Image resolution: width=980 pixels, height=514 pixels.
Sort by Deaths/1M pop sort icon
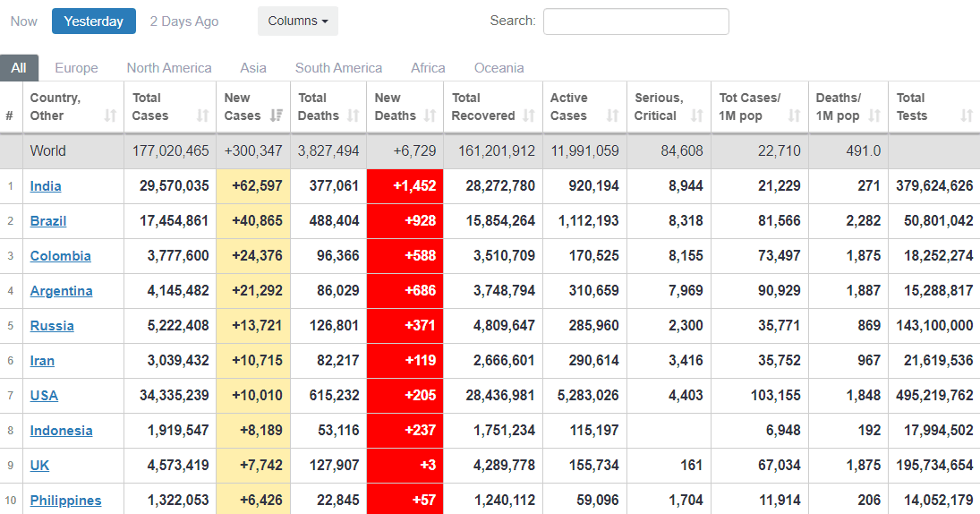873,116
